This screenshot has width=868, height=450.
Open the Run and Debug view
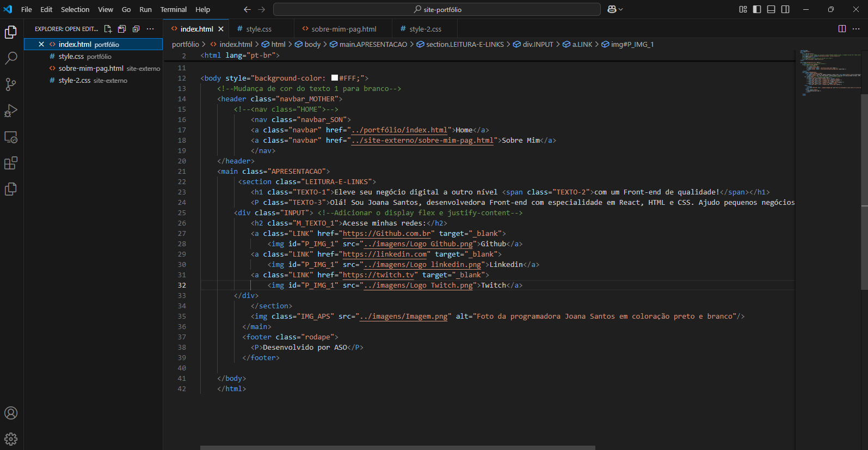[x=11, y=111]
